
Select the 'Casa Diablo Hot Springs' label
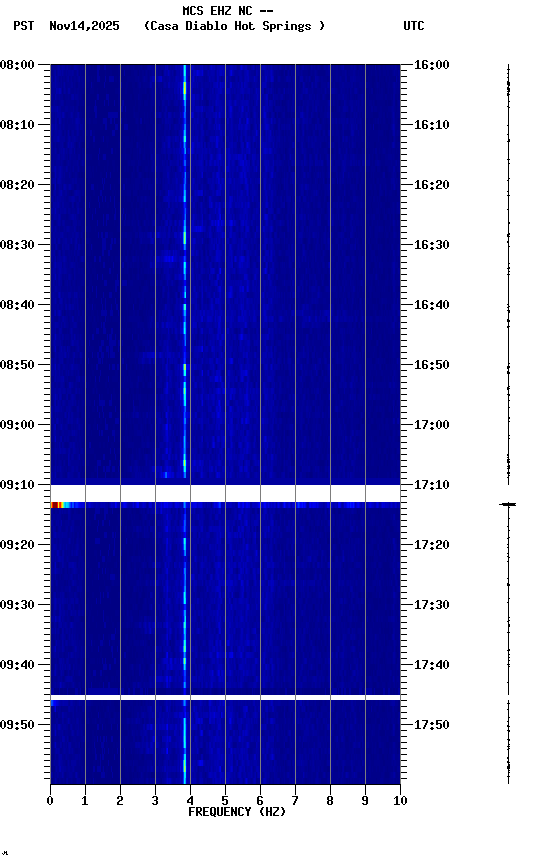(x=234, y=26)
